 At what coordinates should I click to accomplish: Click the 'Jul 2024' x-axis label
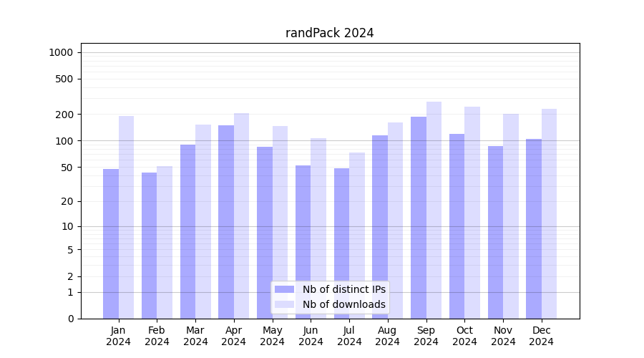pos(349,336)
